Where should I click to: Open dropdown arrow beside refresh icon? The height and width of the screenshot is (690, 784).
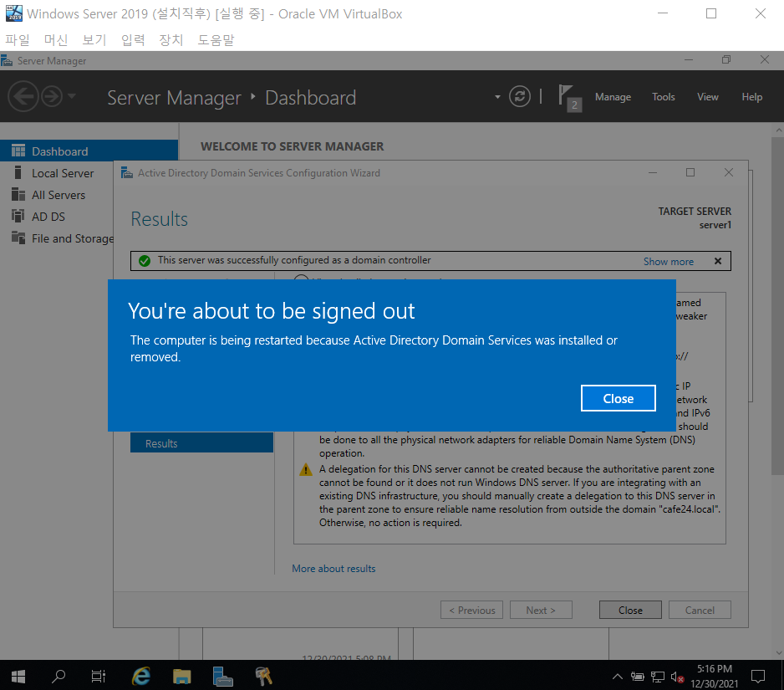[x=497, y=96]
